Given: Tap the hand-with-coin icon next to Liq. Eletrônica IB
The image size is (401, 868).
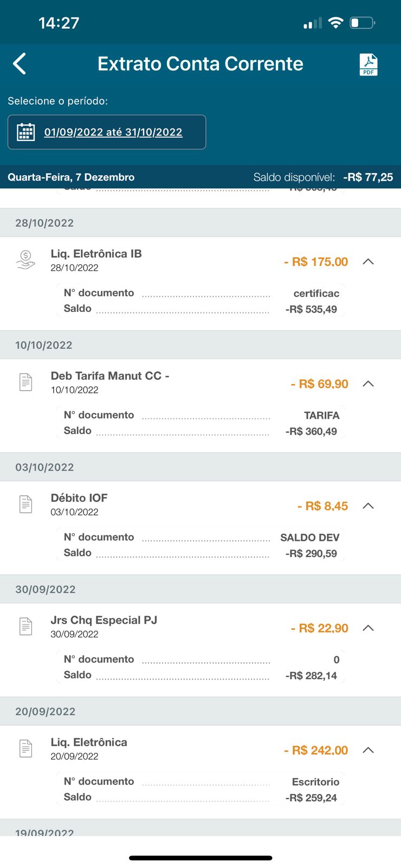Looking at the screenshot, I should click(25, 260).
